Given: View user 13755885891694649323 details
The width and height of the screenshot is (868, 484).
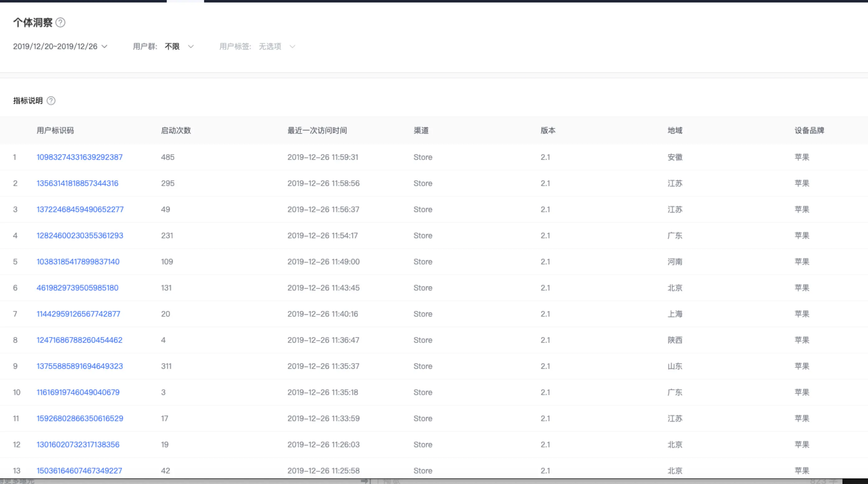Looking at the screenshot, I should 80,366.
